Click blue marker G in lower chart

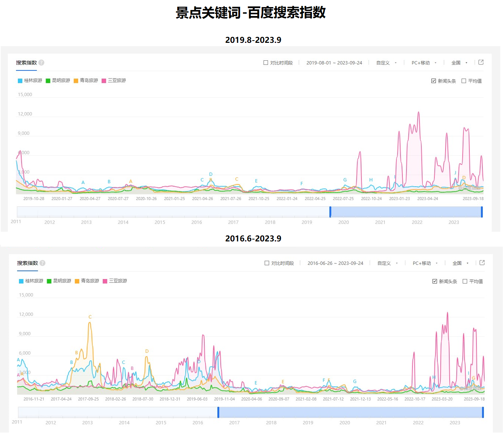click(x=355, y=381)
